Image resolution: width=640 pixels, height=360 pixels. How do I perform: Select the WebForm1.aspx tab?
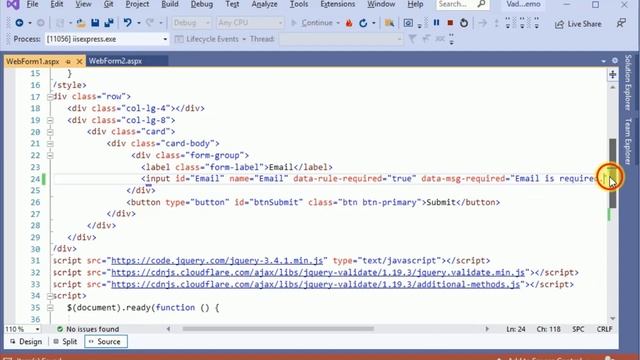pos(33,62)
